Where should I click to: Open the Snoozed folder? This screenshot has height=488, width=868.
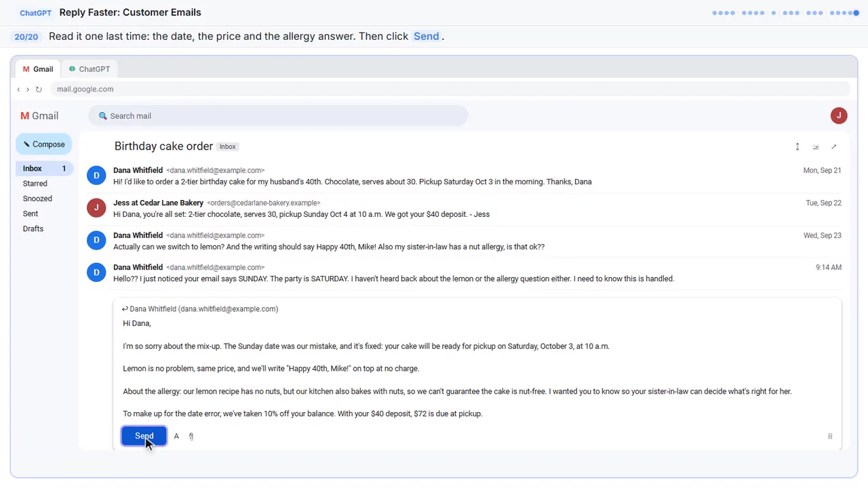tap(37, 199)
